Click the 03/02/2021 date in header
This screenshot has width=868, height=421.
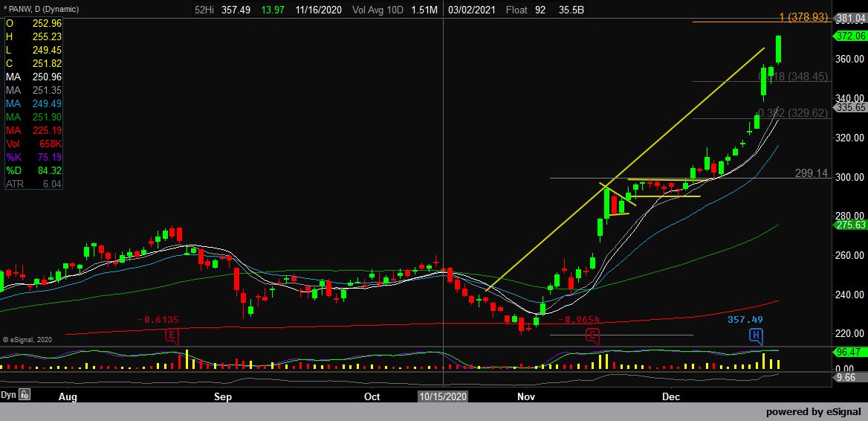tap(472, 10)
